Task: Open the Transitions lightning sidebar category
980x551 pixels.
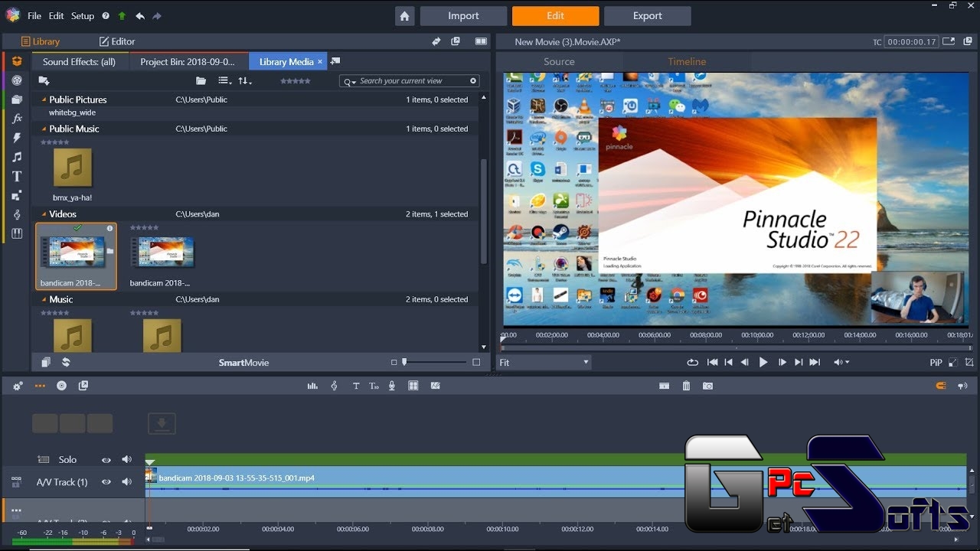Action: (x=17, y=138)
